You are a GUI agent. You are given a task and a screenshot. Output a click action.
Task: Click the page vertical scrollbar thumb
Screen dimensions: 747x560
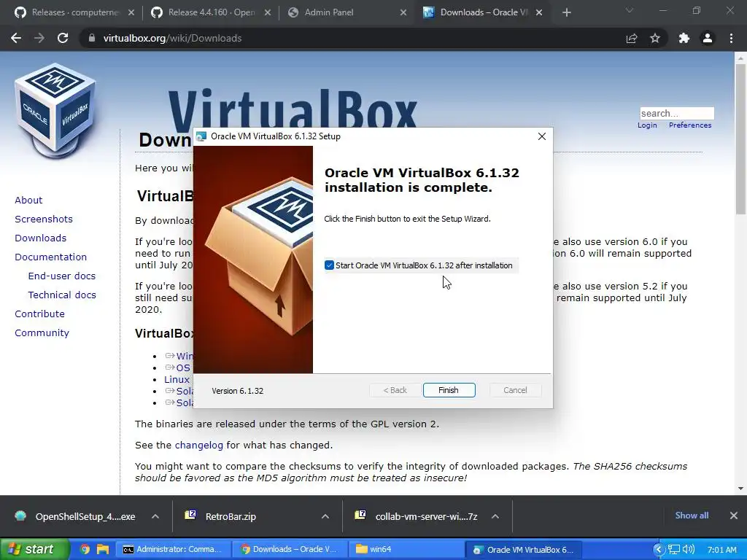pyautogui.click(x=741, y=138)
